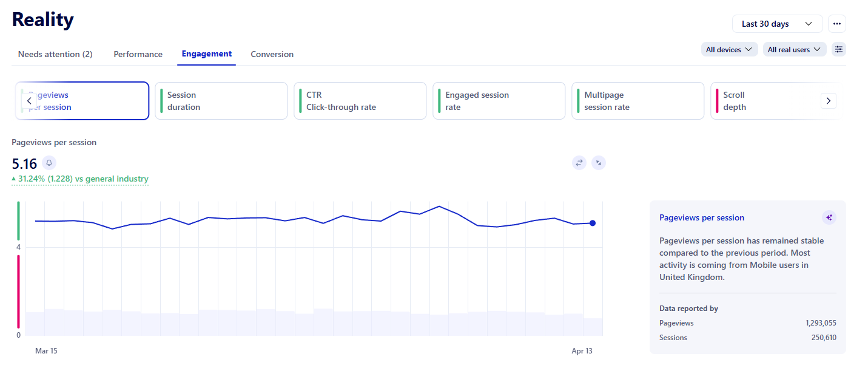Click the AI sparkle icon in the insights panel
868x365 pixels.
(x=829, y=217)
